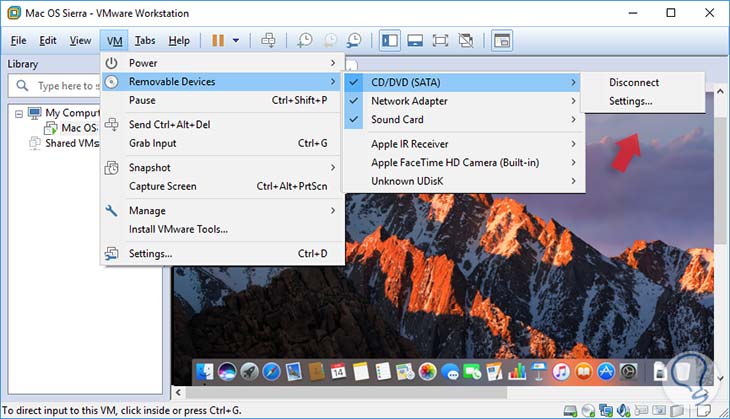This screenshot has height=419, width=730.
Task: Open Launchpad rocket icon in dock
Action: (x=249, y=372)
